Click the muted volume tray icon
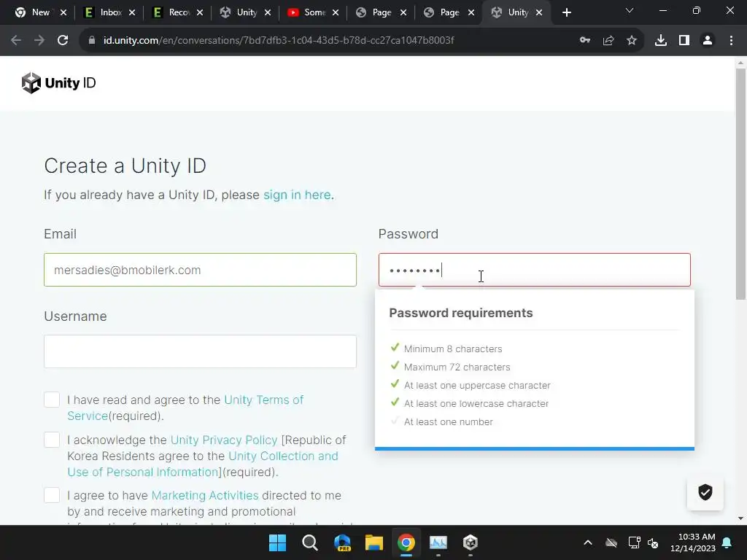The width and height of the screenshot is (747, 560). [653, 542]
